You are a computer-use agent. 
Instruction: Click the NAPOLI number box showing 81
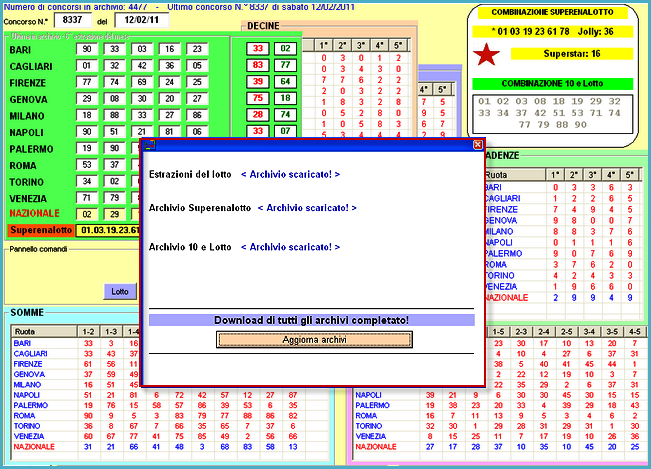click(x=169, y=132)
